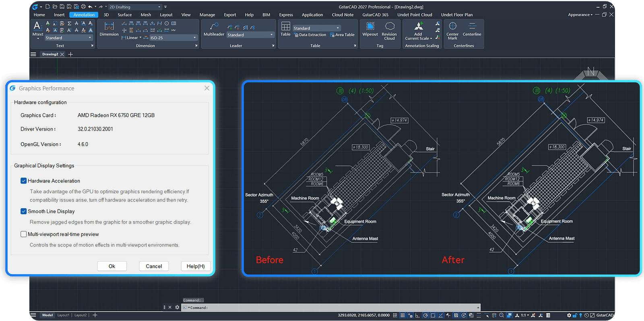Click into the Command input line
Image resolution: width=644 pixels, height=321 pixels.
point(331,307)
